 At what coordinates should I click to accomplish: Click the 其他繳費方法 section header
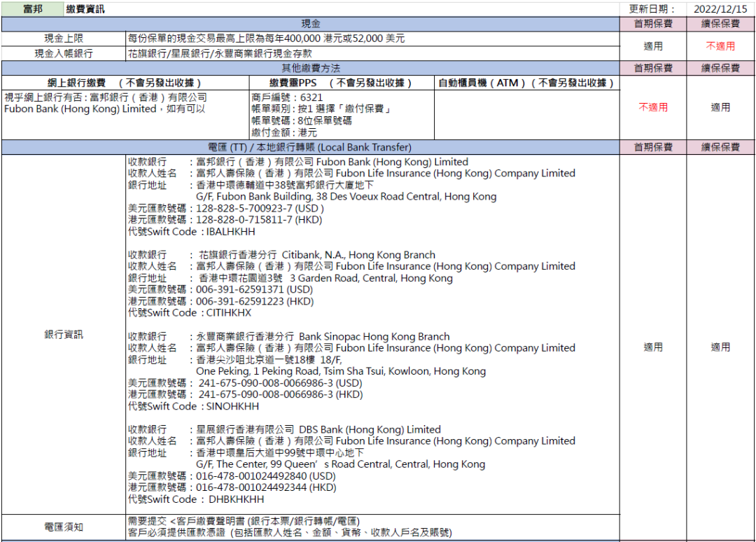pyautogui.click(x=311, y=68)
